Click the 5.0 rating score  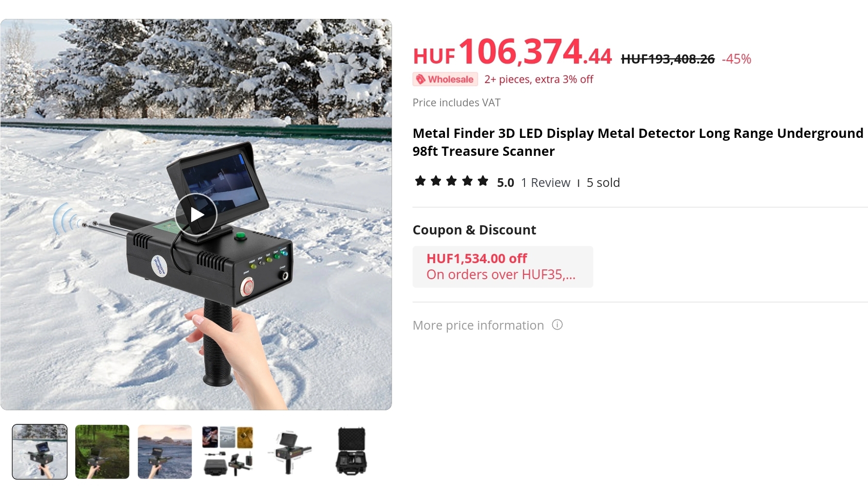(506, 183)
